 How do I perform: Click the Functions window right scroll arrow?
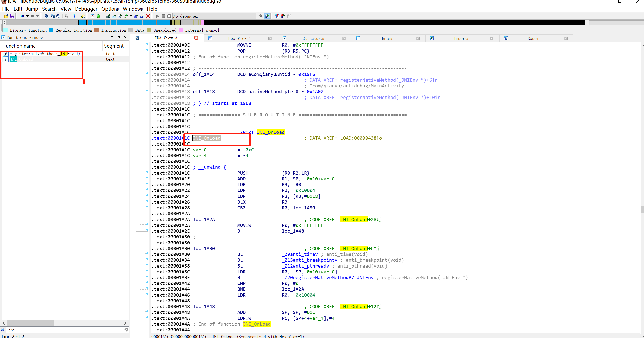tap(125, 323)
